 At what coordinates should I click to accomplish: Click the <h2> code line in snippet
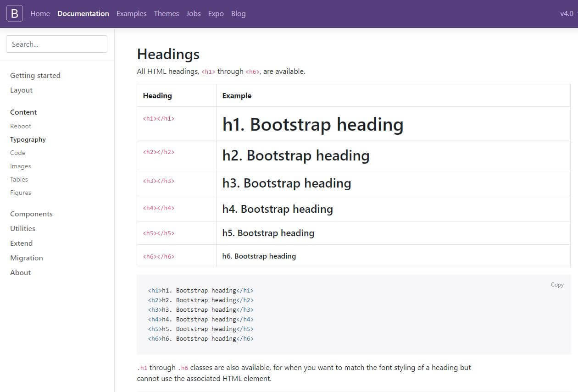200,300
